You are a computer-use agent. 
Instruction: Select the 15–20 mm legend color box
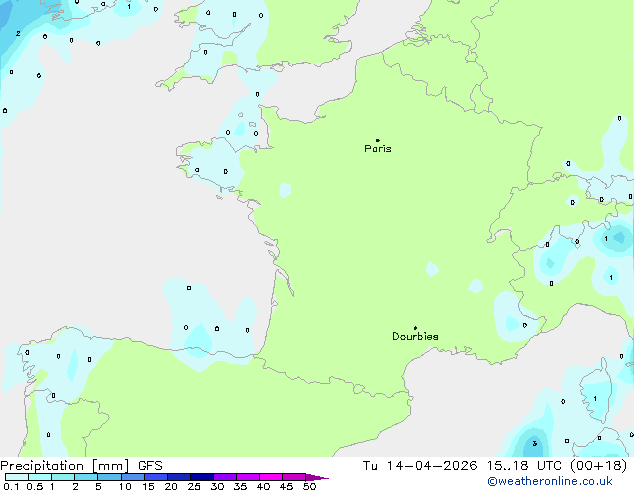tap(156, 477)
